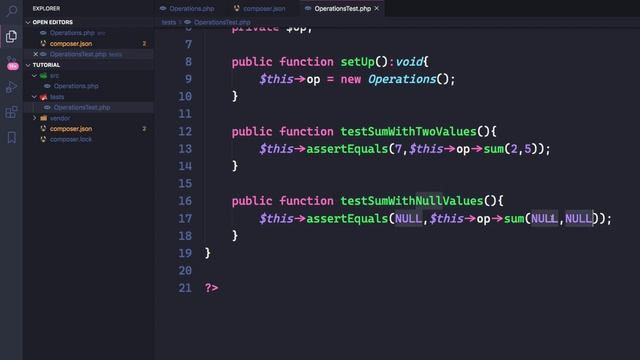Viewport: 640px width, 360px height.
Task: Click line number 8 in gutter
Action: (x=188, y=62)
